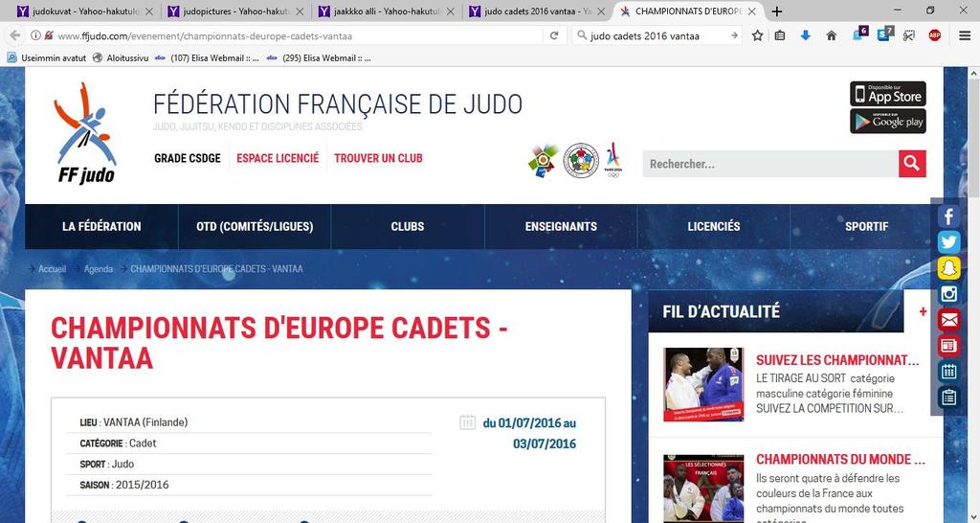This screenshot has height=523, width=980.
Task: Bookmark this page with the star icon
Action: coord(758,35)
